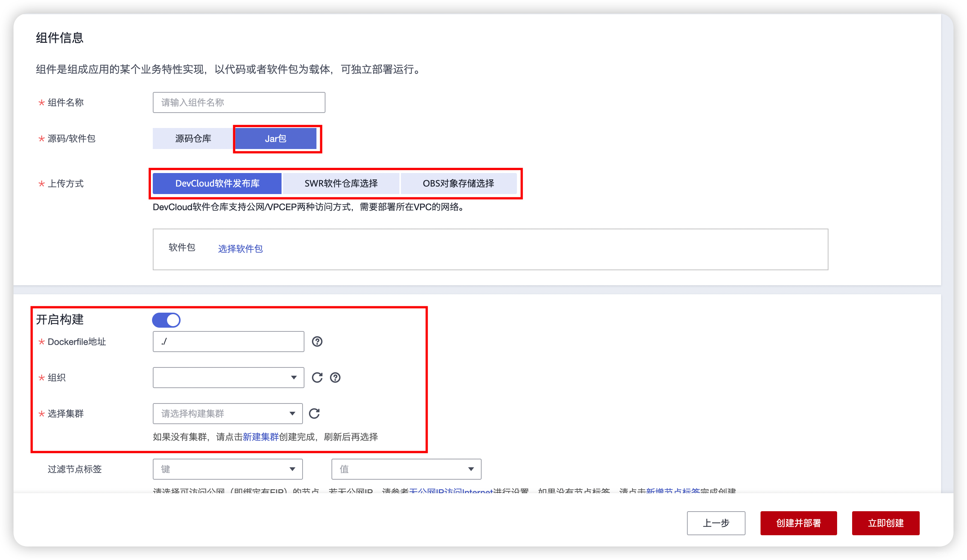Toggle the 开启构建 switch off
The width and height of the screenshot is (967, 560).
click(166, 320)
